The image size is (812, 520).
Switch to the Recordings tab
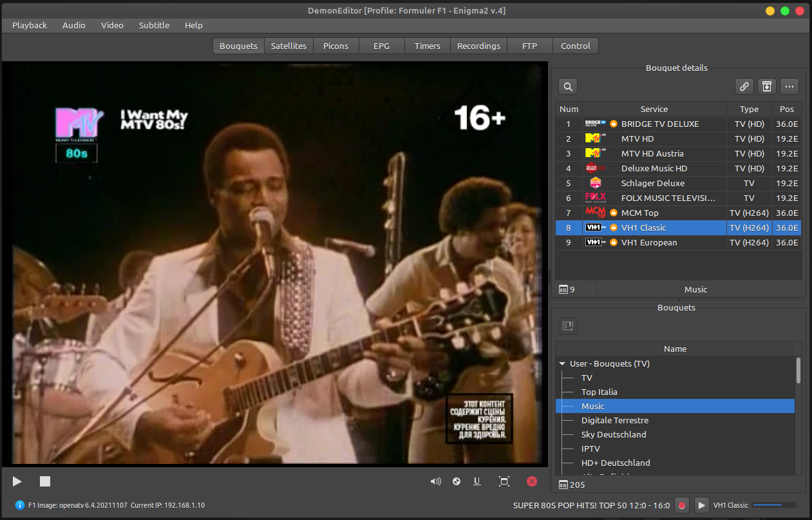478,46
